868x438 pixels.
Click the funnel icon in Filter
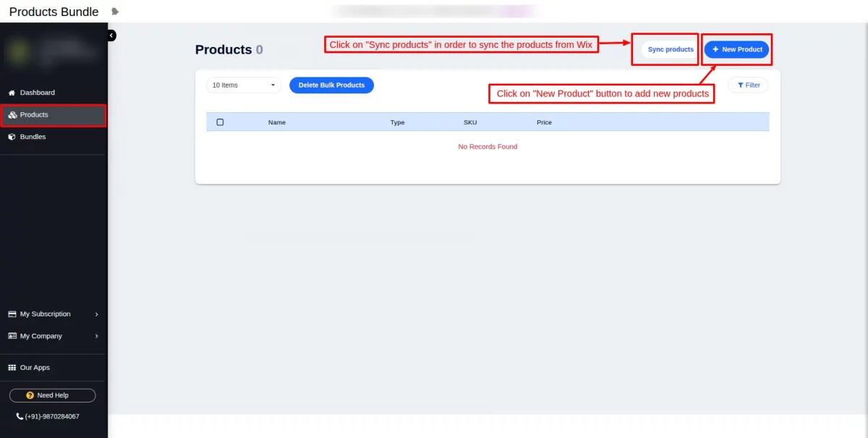click(x=740, y=85)
